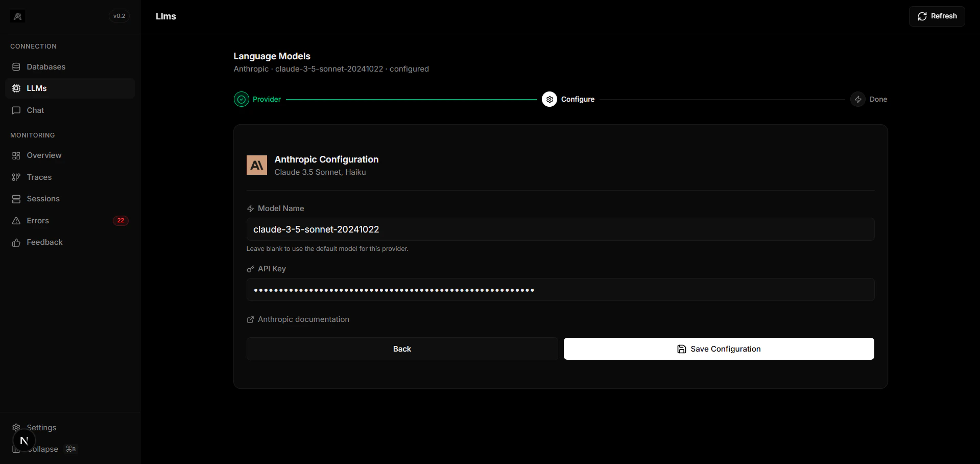Click the round N avatar button

[24, 440]
